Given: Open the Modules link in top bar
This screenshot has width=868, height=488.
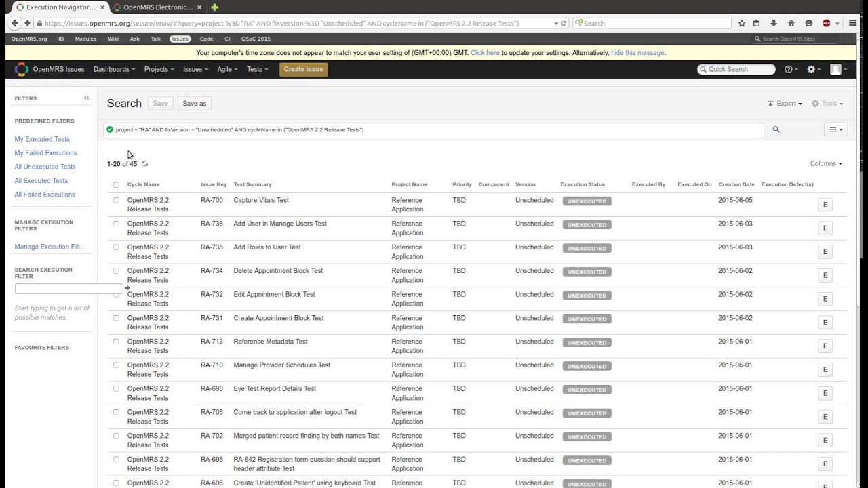Looking at the screenshot, I should (85, 39).
